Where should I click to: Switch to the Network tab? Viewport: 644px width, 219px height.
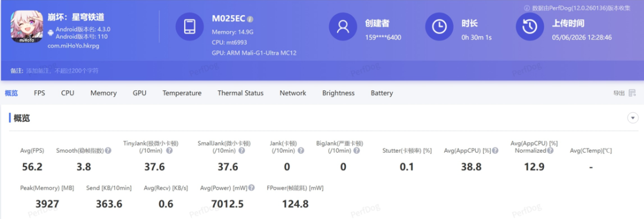293,93
